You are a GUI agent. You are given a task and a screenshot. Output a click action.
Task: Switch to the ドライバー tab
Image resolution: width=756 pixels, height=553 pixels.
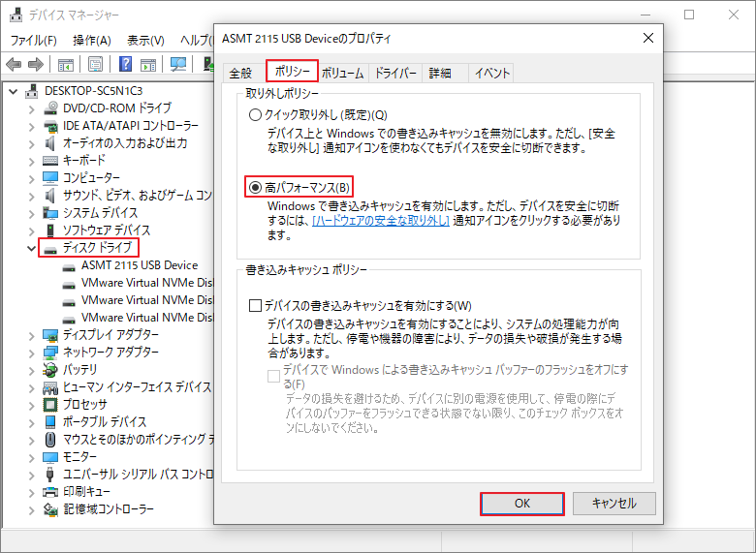(395, 74)
